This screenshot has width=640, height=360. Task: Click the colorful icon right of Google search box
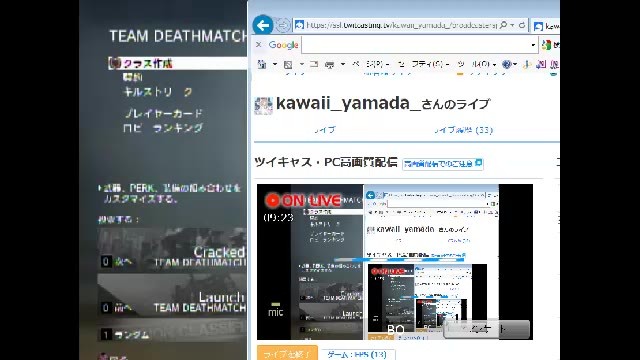[547, 45]
